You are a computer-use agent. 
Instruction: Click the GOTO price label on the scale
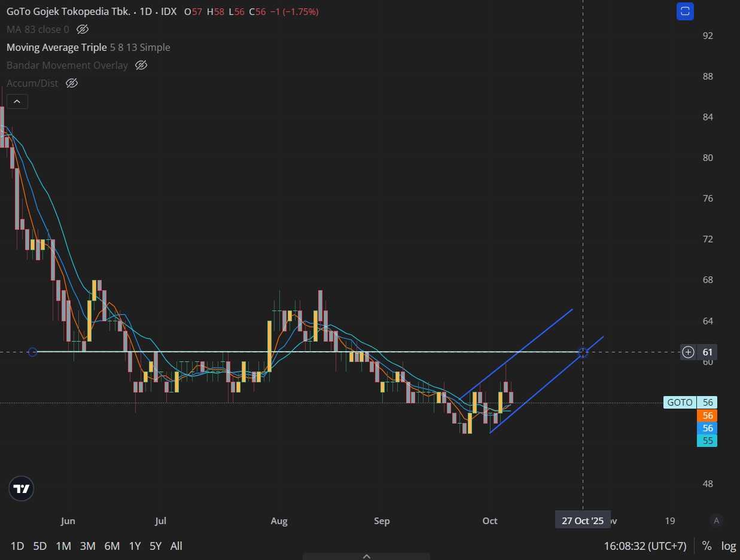point(681,403)
